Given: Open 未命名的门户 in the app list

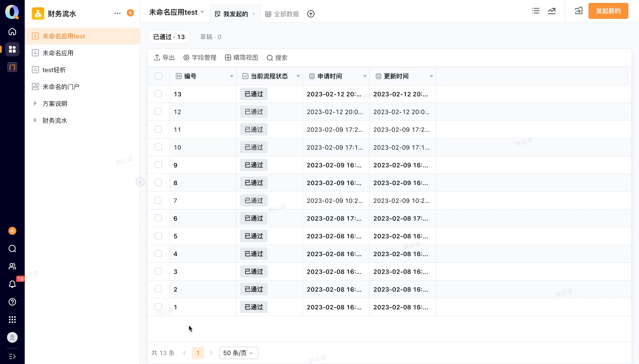Looking at the screenshot, I should (x=82, y=87).
